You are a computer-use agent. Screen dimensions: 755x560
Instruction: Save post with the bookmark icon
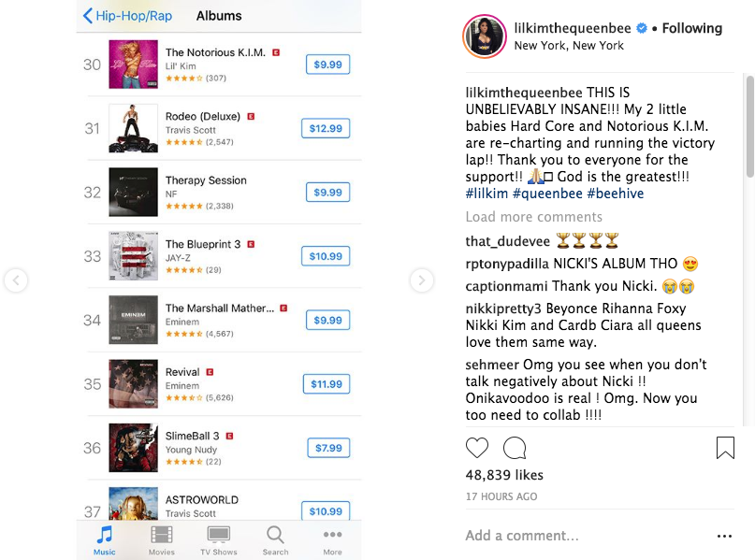click(725, 448)
